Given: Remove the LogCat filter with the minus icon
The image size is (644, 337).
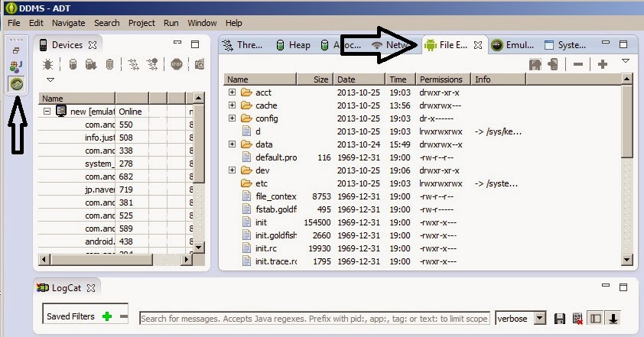Looking at the screenshot, I should tap(124, 316).
